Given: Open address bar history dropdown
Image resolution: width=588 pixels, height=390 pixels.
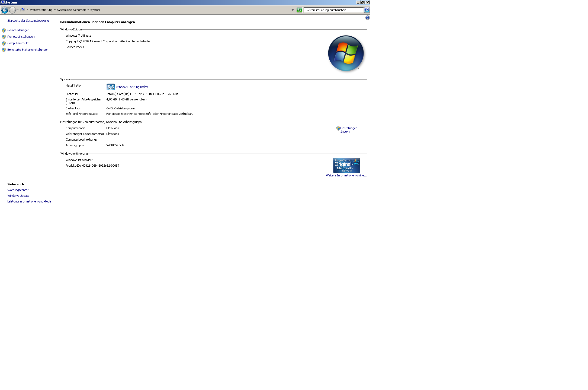Looking at the screenshot, I should (293, 10).
